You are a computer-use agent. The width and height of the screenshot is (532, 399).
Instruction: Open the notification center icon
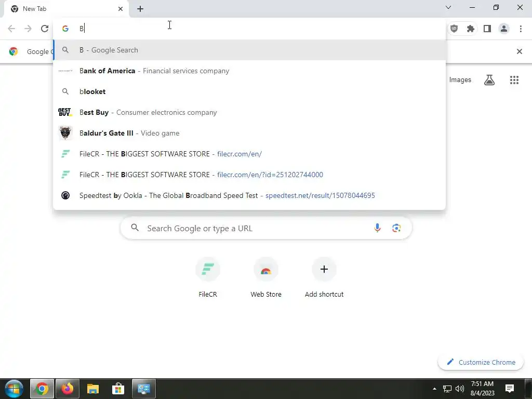510,389
